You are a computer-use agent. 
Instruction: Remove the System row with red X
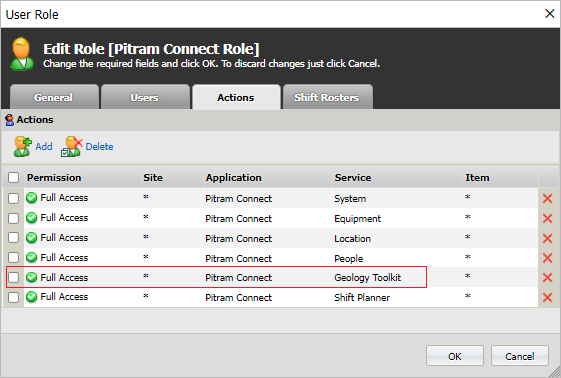(x=547, y=198)
